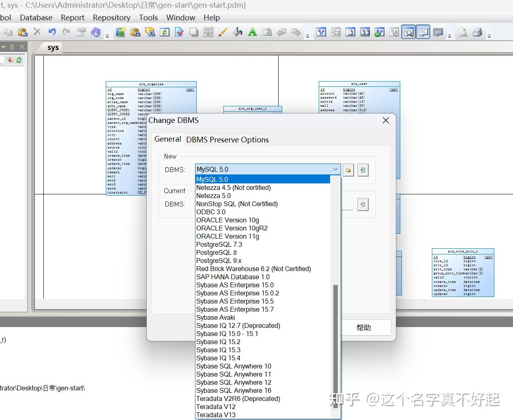Click the Copy icon in the toolbar
The image size is (513, 420).
point(8,32)
